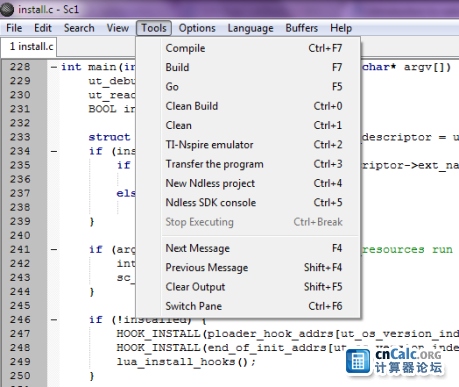The image size is (459, 387).
Task: Collapse the fold at line 234
Action: (x=54, y=152)
